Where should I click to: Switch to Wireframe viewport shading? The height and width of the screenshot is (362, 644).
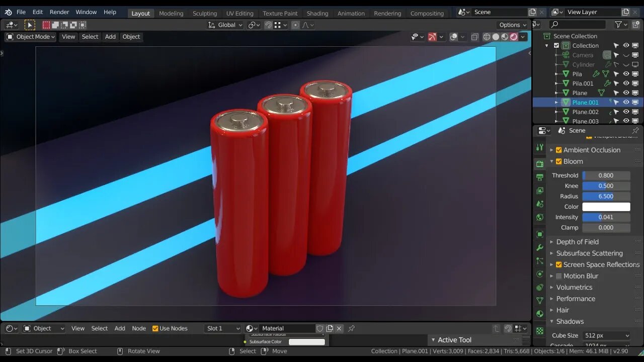487,37
